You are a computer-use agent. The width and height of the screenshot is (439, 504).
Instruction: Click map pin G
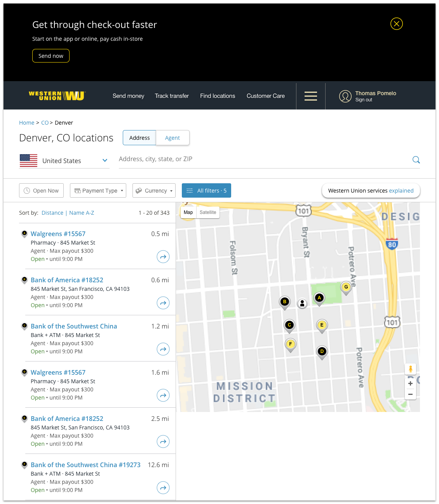[346, 288]
